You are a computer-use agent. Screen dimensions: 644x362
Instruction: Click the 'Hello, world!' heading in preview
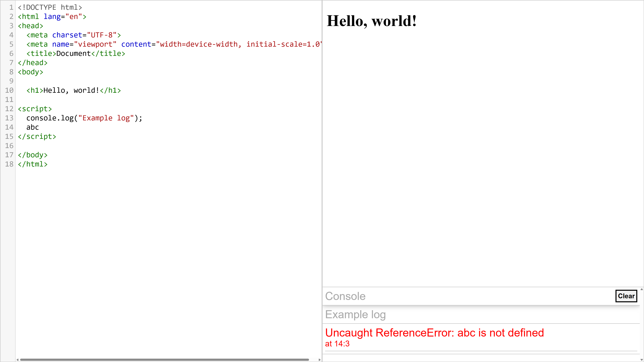372,21
